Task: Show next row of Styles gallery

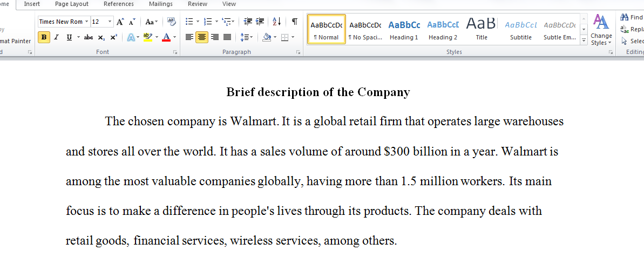Action: point(584,30)
